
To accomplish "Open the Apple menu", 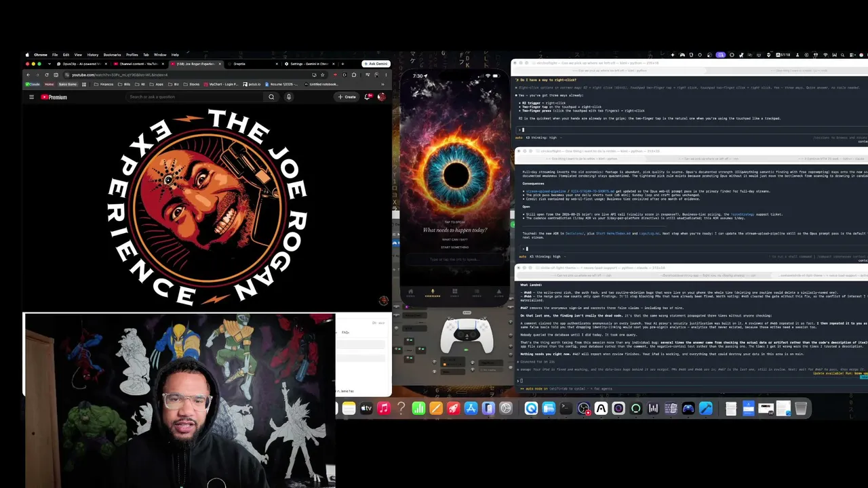I will tap(27, 55).
